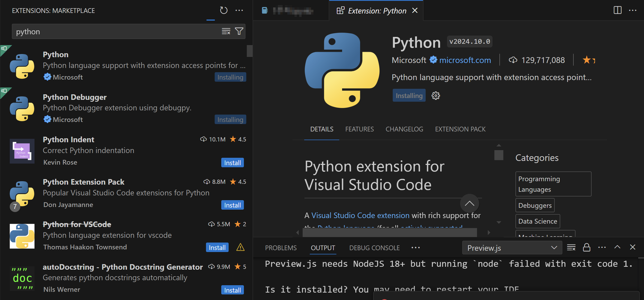The height and width of the screenshot is (300, 644).
Task: Open Preview.js output channel dropdown
Action: point(512,248)
